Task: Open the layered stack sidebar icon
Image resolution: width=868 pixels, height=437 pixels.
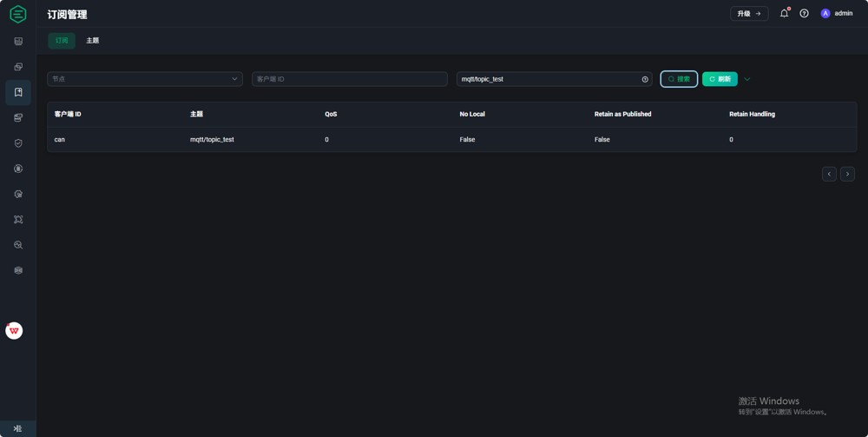Action: (18, 270)
